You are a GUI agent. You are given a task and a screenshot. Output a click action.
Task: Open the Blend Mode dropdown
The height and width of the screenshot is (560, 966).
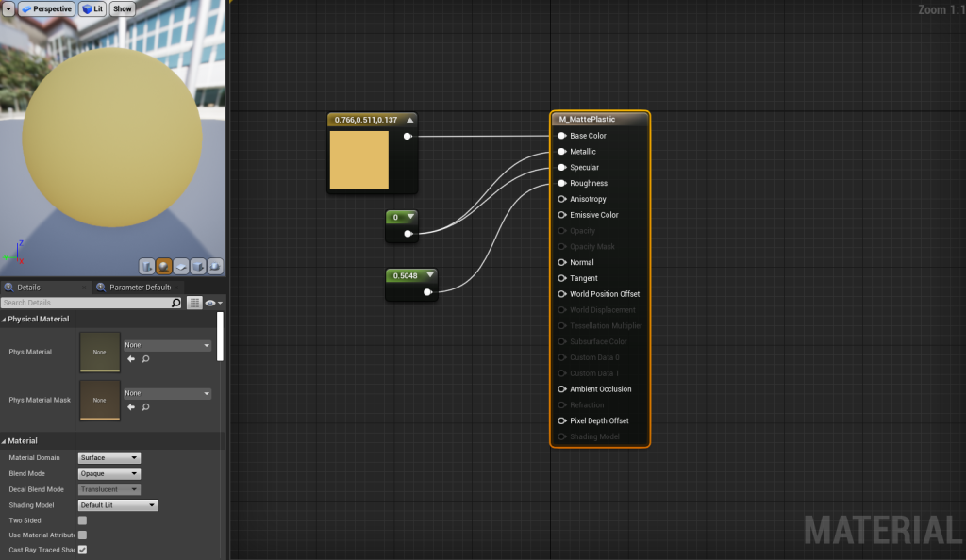click(109, 473)
